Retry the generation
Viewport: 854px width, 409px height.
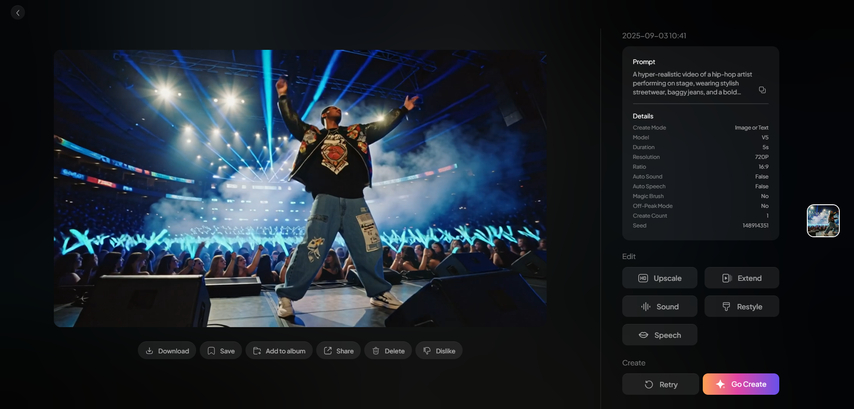661,384
